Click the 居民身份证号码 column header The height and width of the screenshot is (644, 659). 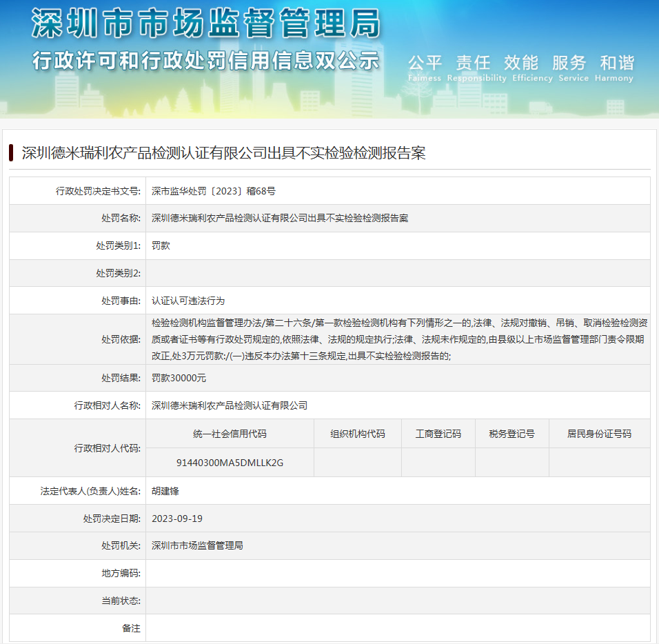[x=599, y=434]
